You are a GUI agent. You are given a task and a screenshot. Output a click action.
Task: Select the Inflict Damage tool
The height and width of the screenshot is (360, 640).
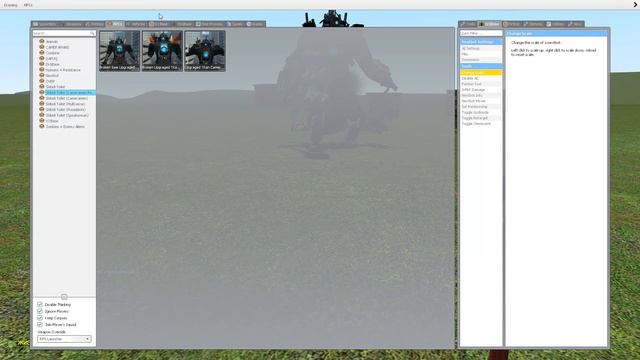481,89
